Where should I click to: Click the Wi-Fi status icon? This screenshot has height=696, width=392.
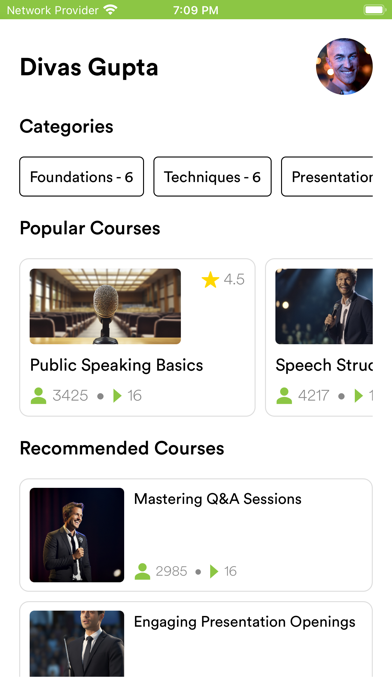tap(110, 10)
